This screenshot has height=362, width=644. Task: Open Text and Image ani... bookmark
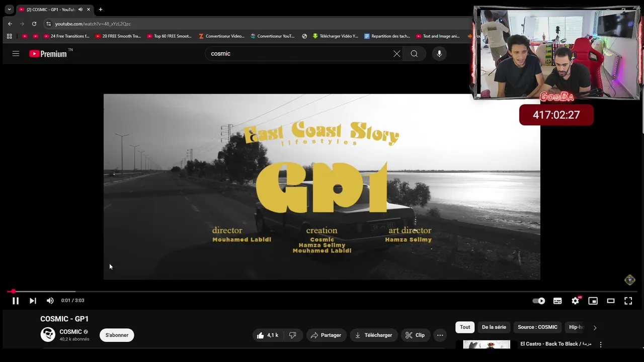pyautogui.click(x=438, y=36)
